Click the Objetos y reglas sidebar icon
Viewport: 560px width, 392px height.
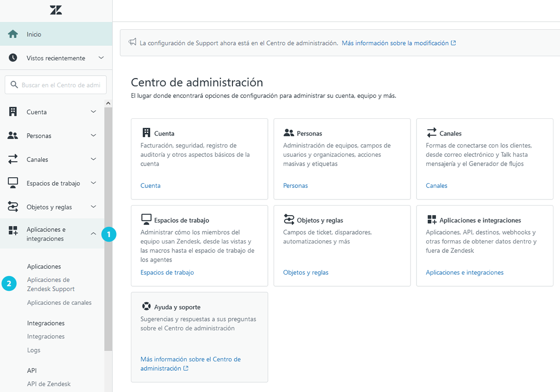pos(13,207)
